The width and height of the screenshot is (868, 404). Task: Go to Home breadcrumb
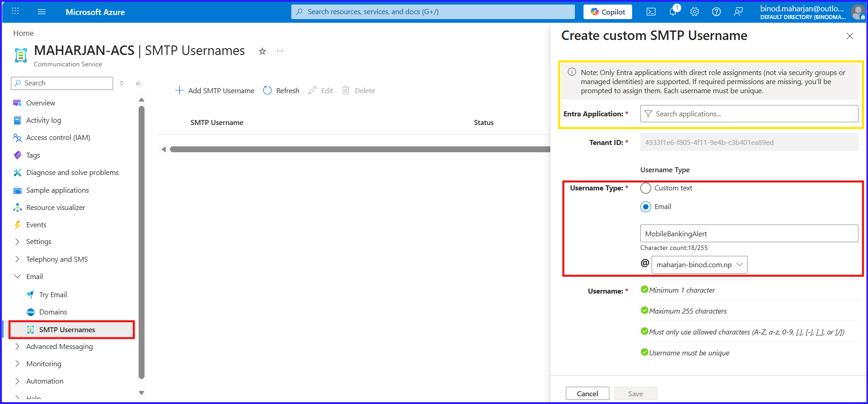click(x=23, y=33)
